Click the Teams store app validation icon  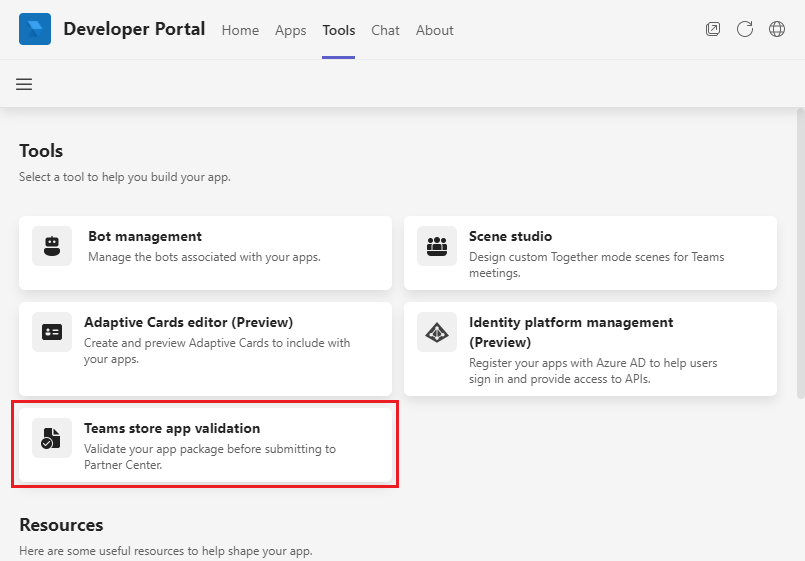pos(52,438)
